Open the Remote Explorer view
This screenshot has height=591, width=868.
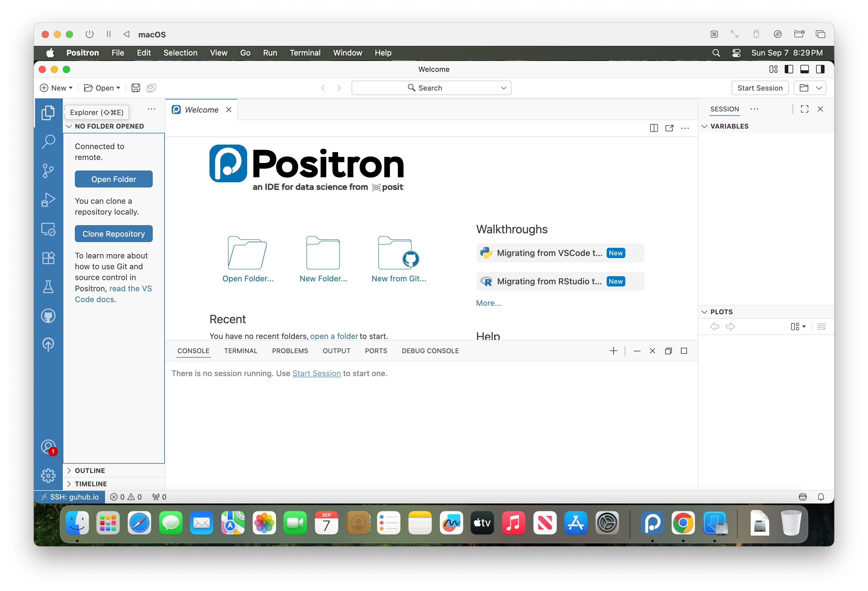(x=48, y=229)
